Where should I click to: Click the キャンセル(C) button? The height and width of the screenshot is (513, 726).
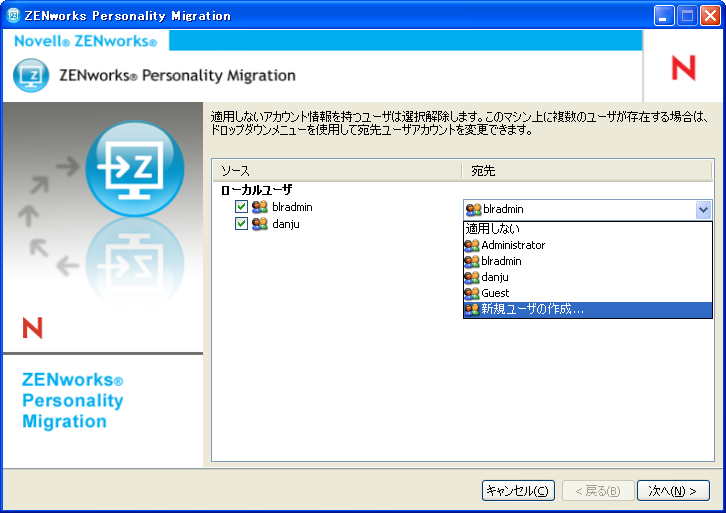(518, 490)
